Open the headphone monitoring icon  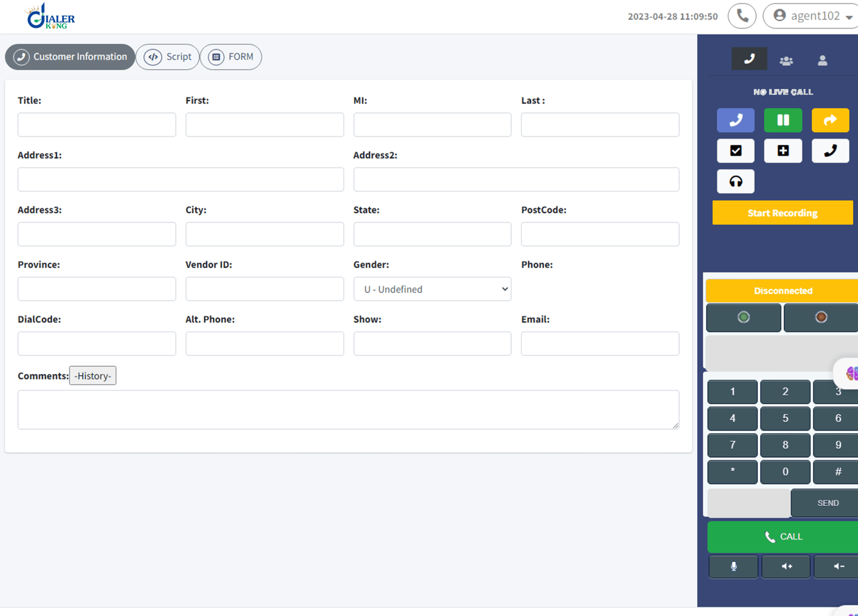coord(735,181)
